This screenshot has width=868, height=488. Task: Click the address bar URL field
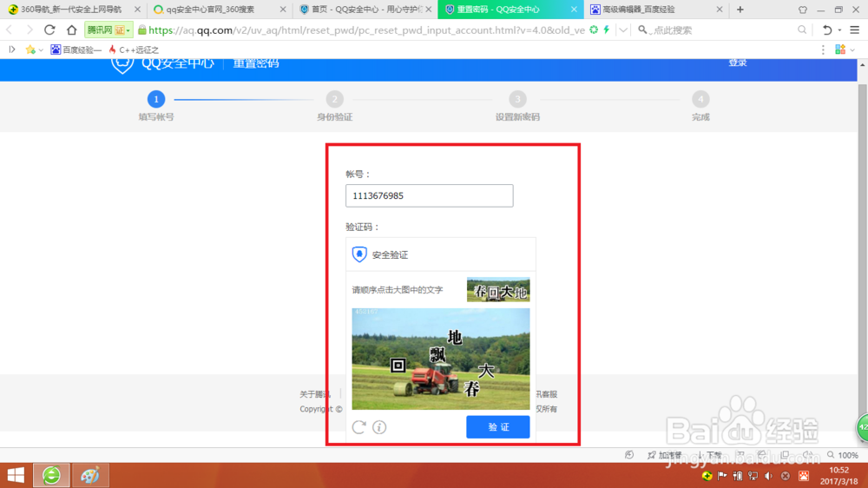click(x=366, y=30)
